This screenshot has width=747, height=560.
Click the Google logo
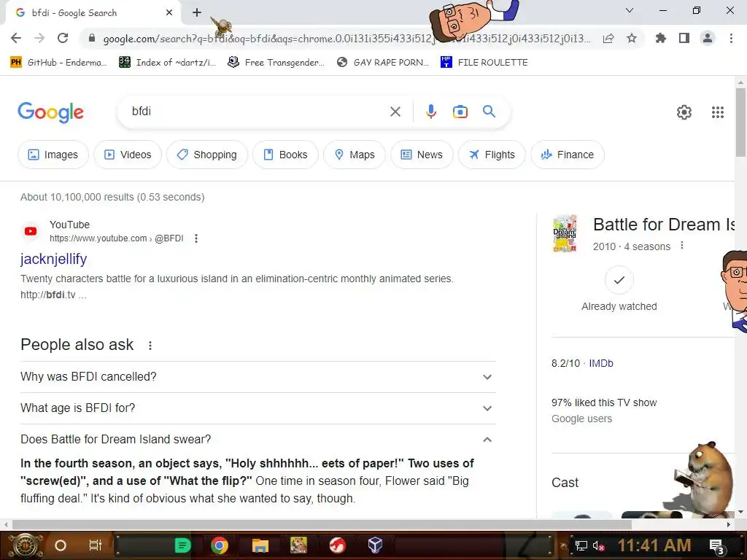(50, 112)
